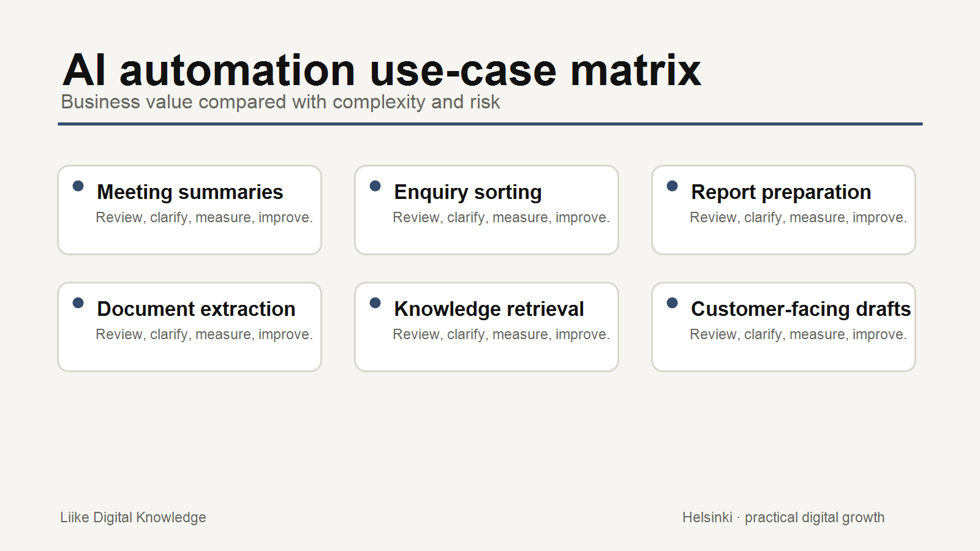Click the bullet dot beside Customer-facing drafts
This screenshot has width=980, height=551.
click(672, 303)
